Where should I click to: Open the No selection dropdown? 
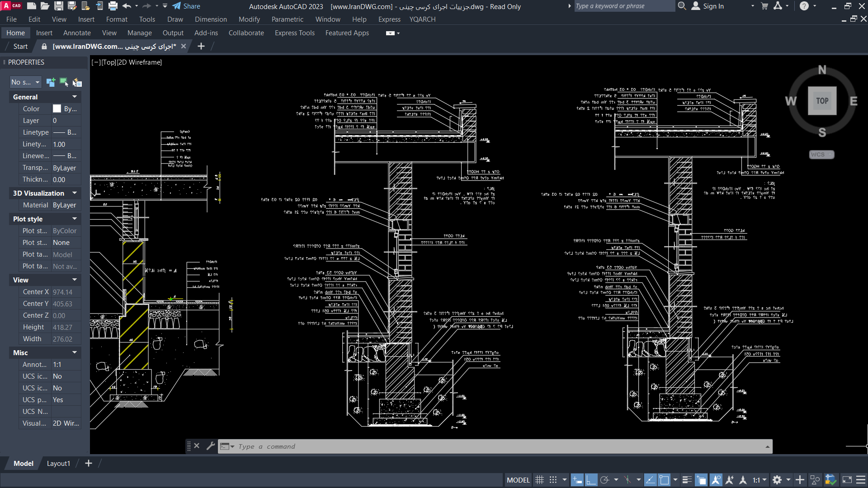[25, 82]
